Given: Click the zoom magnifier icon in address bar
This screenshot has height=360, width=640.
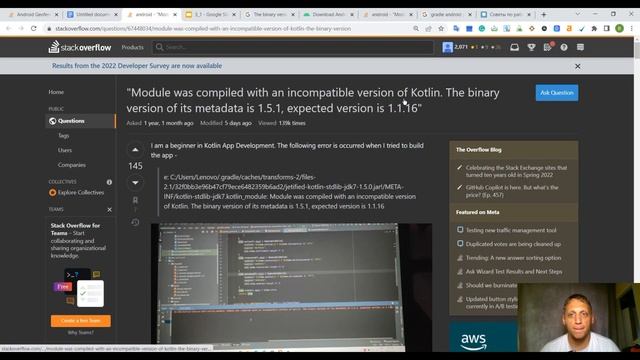Looking at the screenshot, I should [x=416, y=29].
